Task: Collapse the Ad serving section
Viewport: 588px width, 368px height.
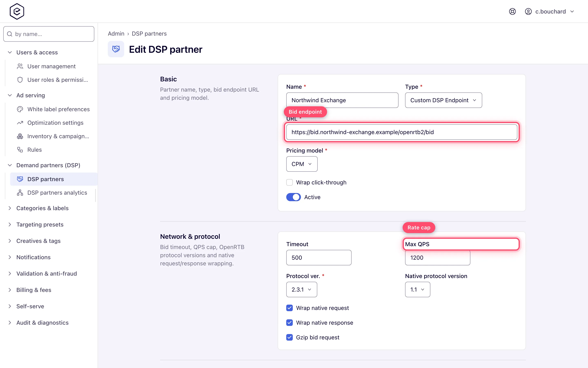Action: coord(10,95)
